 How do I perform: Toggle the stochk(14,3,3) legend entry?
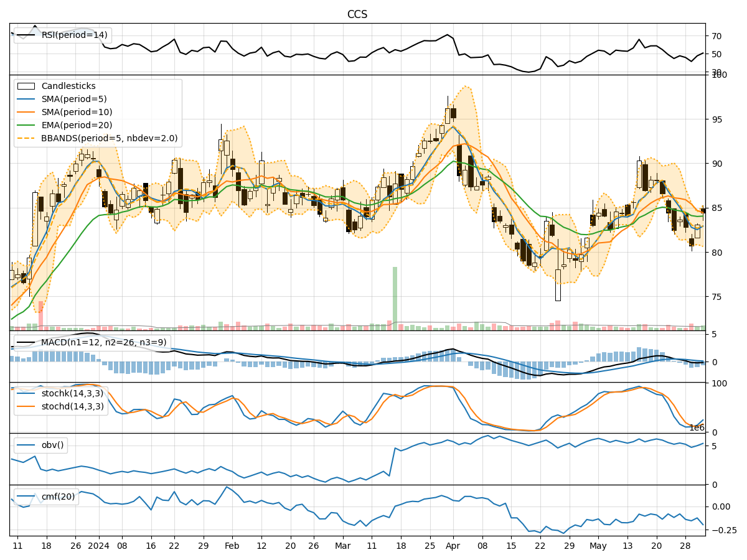coord(26,394)
